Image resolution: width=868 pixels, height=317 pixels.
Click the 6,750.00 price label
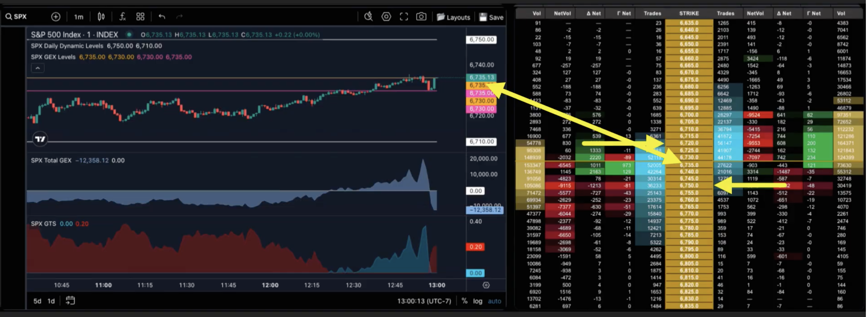tap(481, 39)
